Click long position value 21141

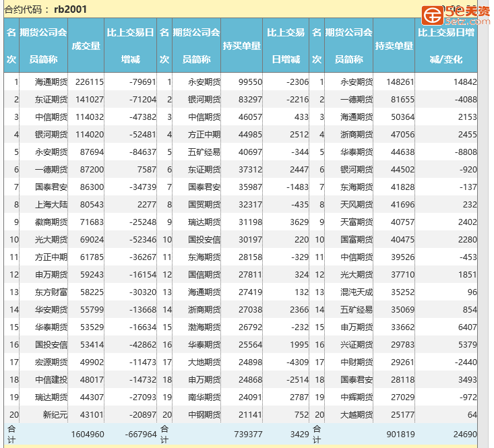(250, 414)
